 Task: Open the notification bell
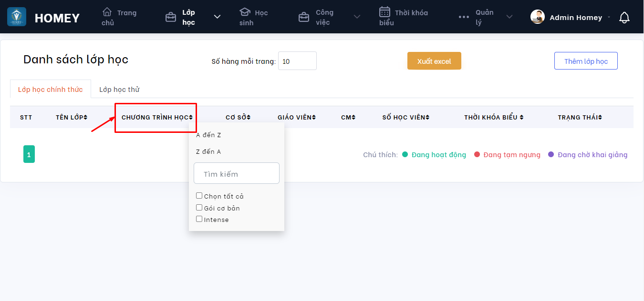pos(624,18)
